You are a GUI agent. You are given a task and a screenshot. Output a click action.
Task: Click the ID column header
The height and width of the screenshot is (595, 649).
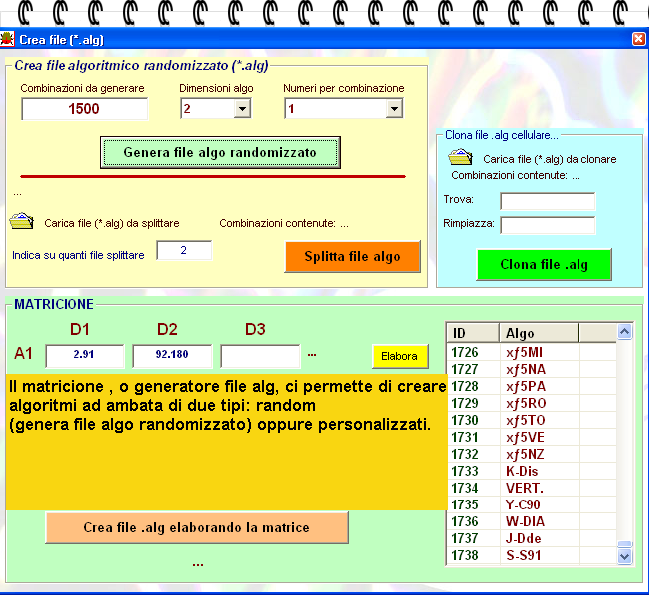[x=473, y=333]
